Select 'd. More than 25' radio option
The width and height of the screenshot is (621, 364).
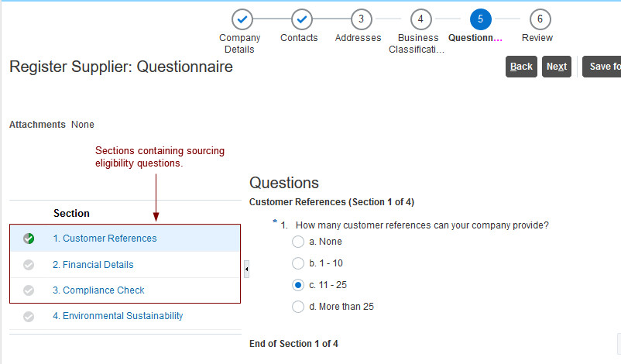298,307
